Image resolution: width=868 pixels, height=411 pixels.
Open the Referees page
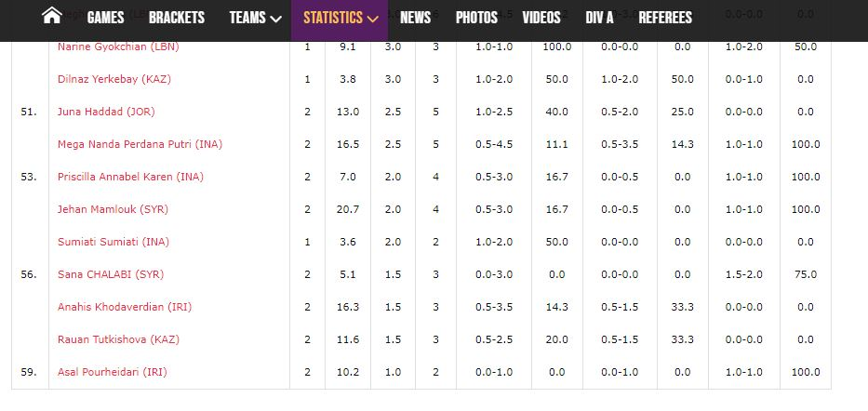[665, 18]
